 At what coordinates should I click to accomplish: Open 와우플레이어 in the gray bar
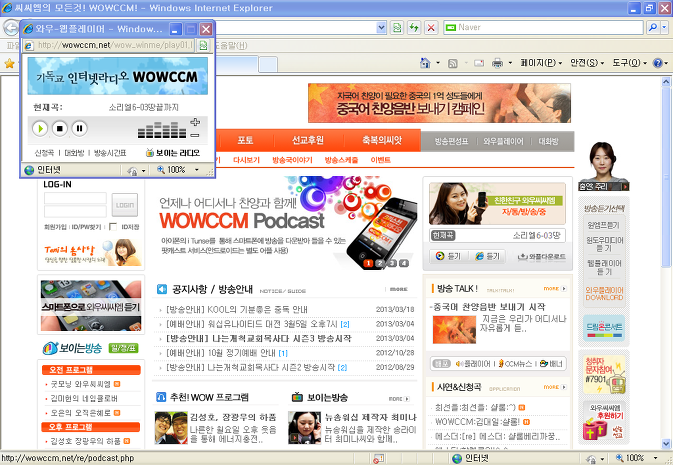coord(503,141)
